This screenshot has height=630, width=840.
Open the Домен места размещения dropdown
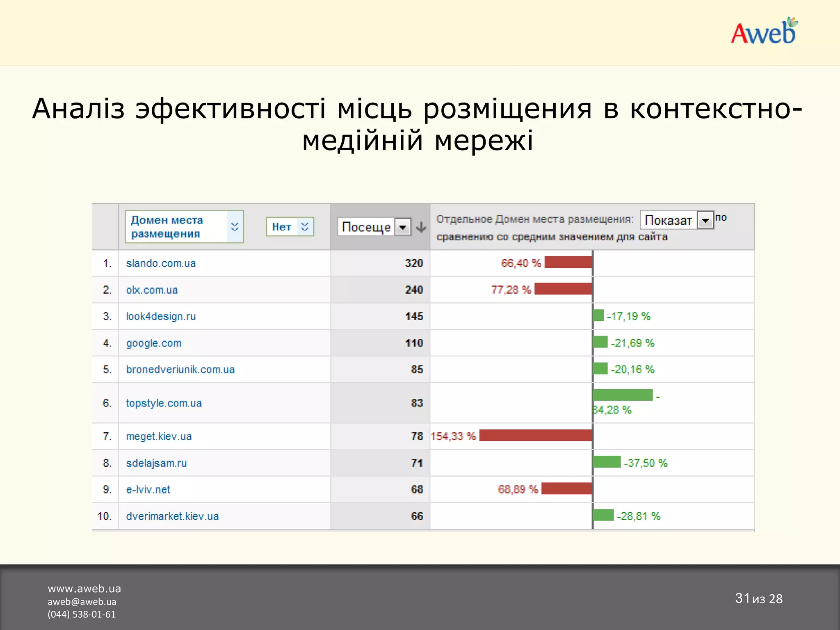(184, 227)
